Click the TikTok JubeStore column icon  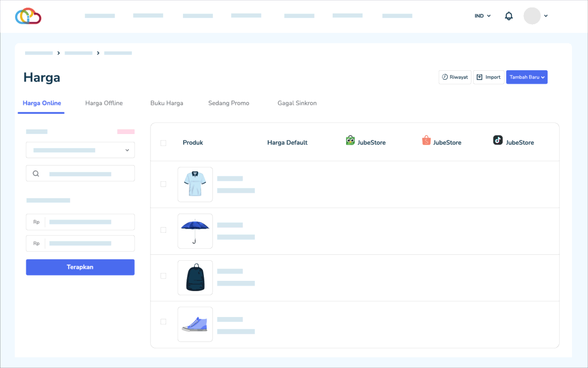[498, 140]
